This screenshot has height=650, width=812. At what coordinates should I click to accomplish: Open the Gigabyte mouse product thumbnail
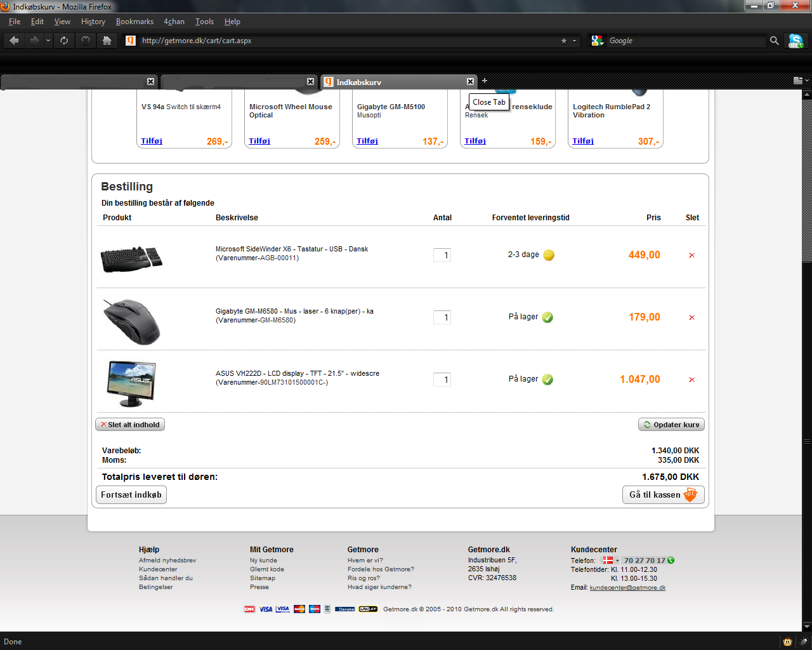131,322
